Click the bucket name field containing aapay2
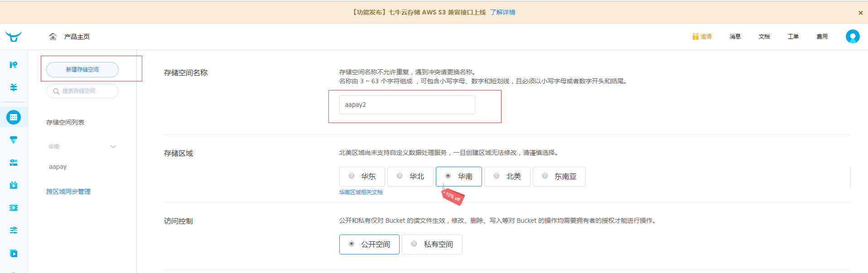 click(407, 105)
